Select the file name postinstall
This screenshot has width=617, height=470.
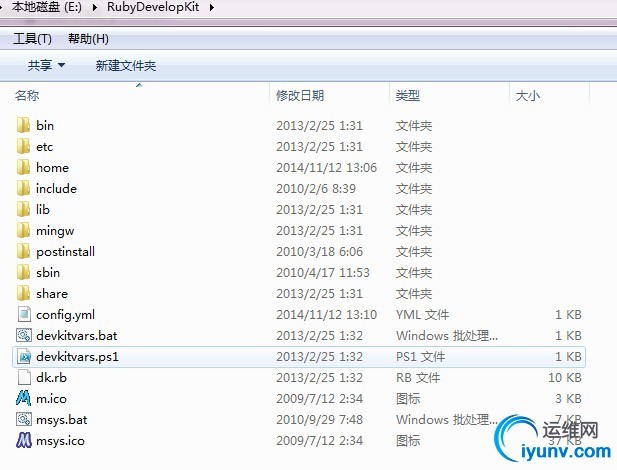[65, 252]
